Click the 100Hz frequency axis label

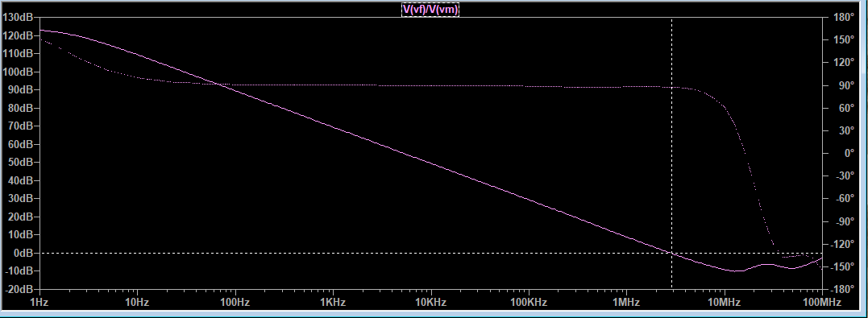(x=235, y=303)
